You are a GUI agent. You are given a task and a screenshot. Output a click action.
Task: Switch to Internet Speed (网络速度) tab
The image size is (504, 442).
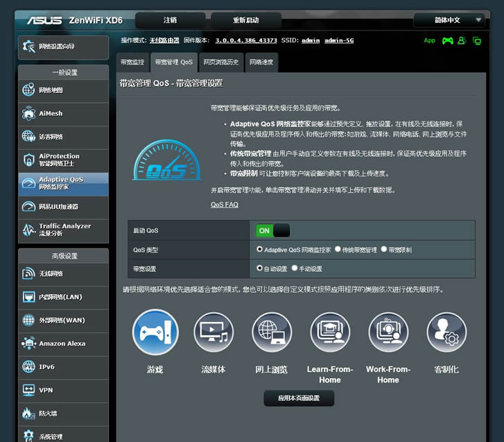click(261, 62)
